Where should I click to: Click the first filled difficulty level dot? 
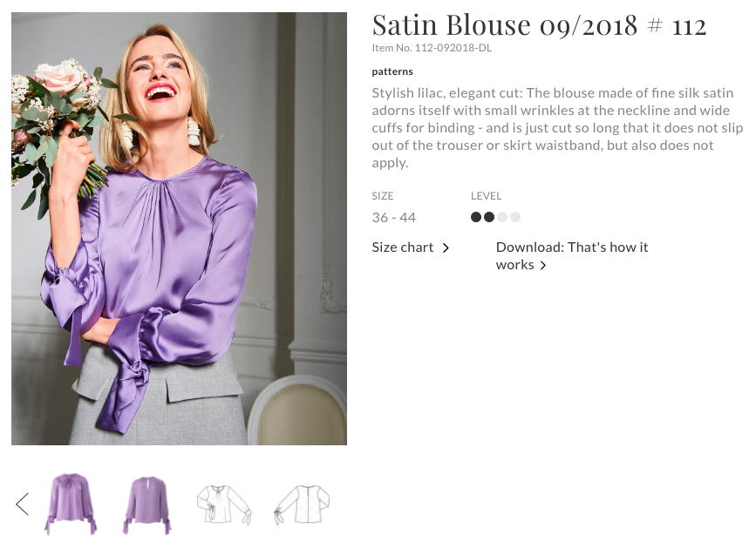[x=476, y=217]
